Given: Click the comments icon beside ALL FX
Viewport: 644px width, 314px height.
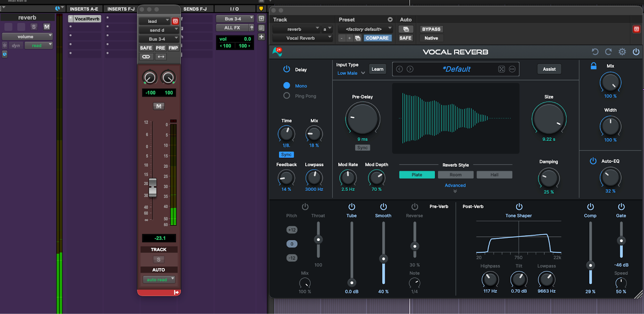Looking at the screenshot, I should pyautogui.click(x=261, y=28).
